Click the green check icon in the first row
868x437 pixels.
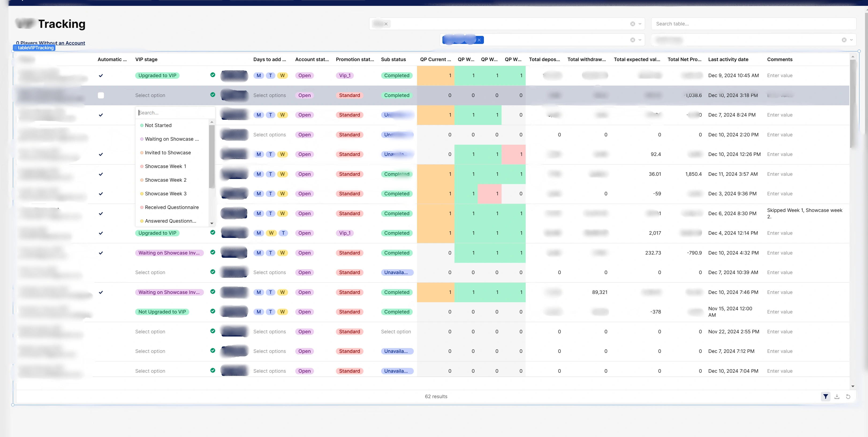click(x=213, y=75)
